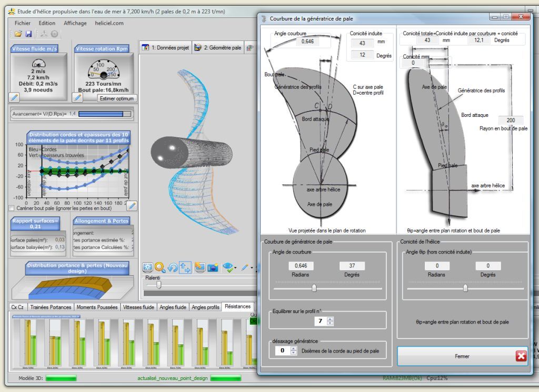Select the "Trainées Portances" tab
Viewport: 539px width, 392px height.
pos(51,307)
